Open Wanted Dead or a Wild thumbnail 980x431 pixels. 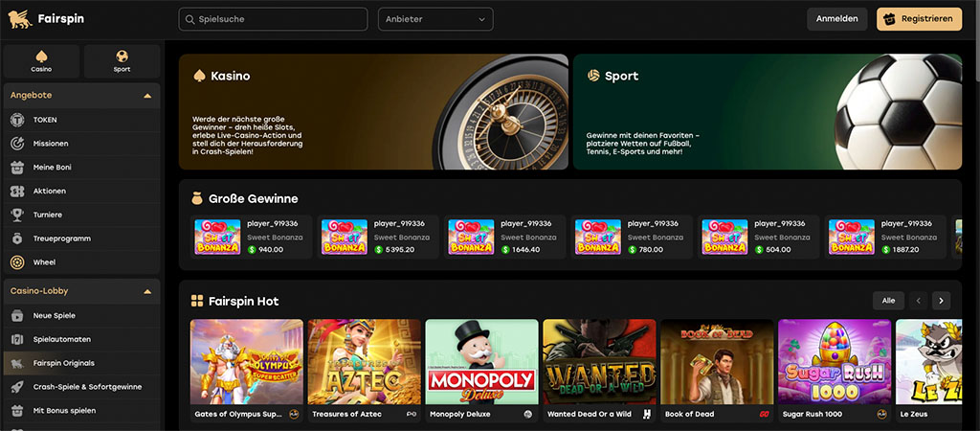tap(599, 362)
